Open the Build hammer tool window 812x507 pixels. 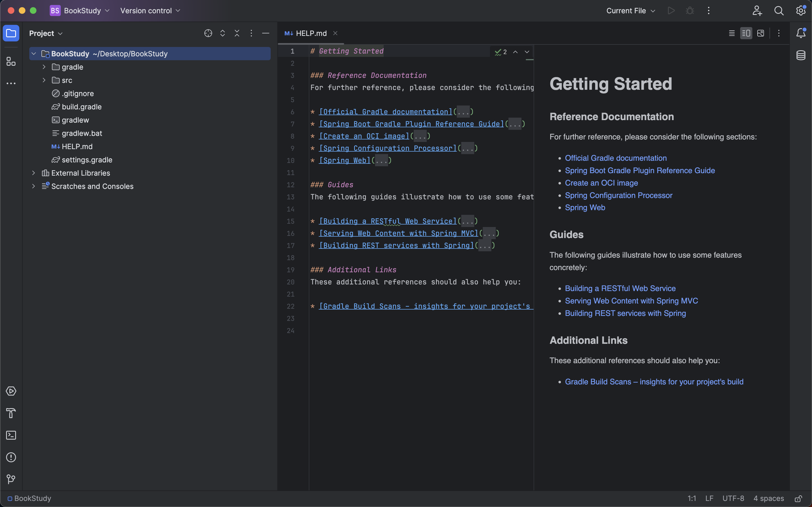click(x=11, y=413)
